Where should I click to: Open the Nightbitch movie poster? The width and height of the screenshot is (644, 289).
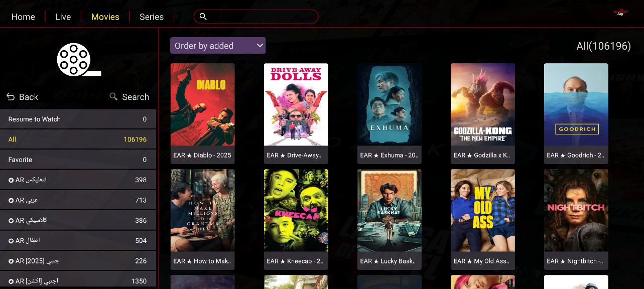pyautogui.click(x=576, y=211)
